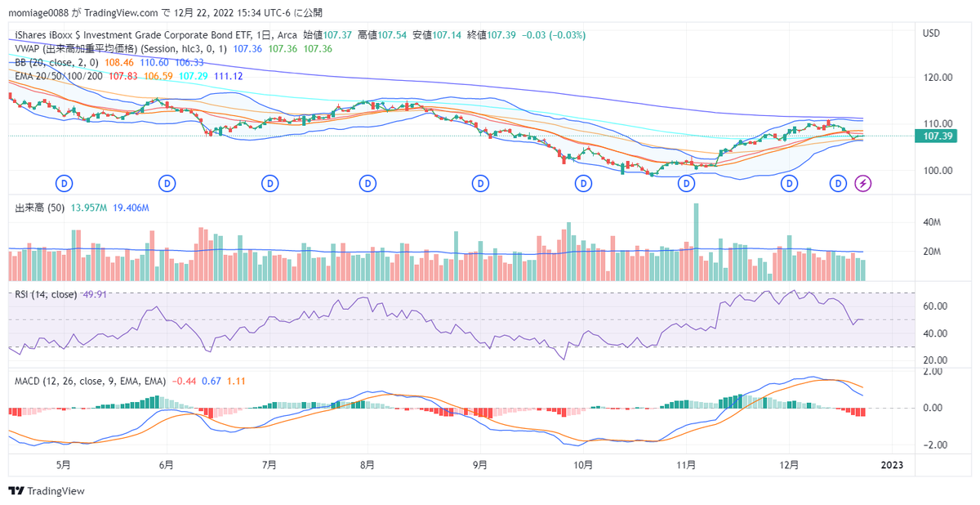Click the 終値 107.39 close value
The image size is (980, 505).
(x=490, y=35)
